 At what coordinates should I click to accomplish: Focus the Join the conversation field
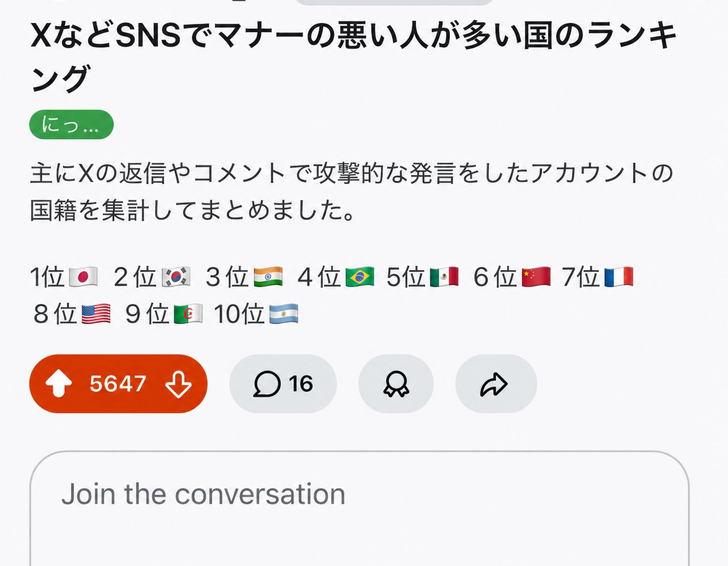point(359,509)
